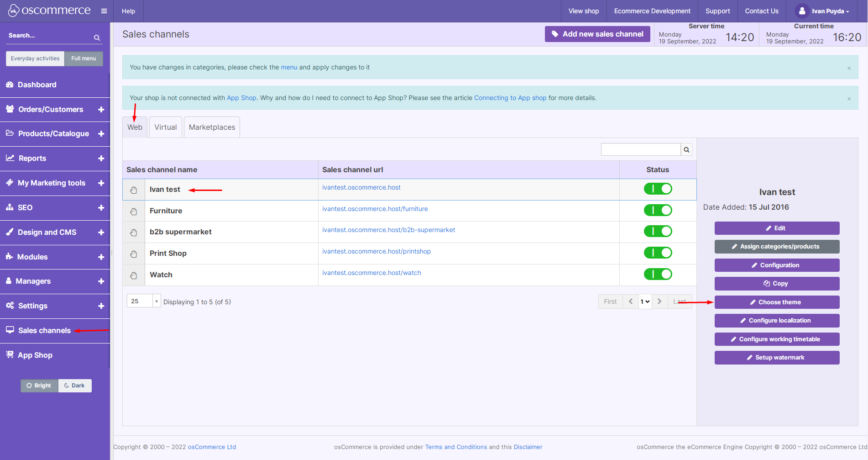This screenshot has height=460, width=868.
Task: Click the SEO sitemap icon
Action: (10, 207)
